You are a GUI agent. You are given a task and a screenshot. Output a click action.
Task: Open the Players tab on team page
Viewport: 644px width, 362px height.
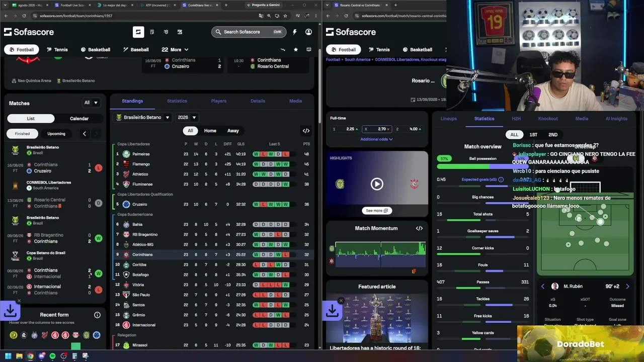[x=218, y=101]
